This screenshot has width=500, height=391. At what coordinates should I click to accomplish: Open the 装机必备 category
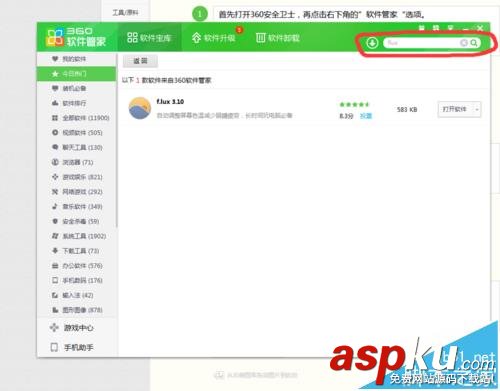pyautogui.click(x=76, y=88)
